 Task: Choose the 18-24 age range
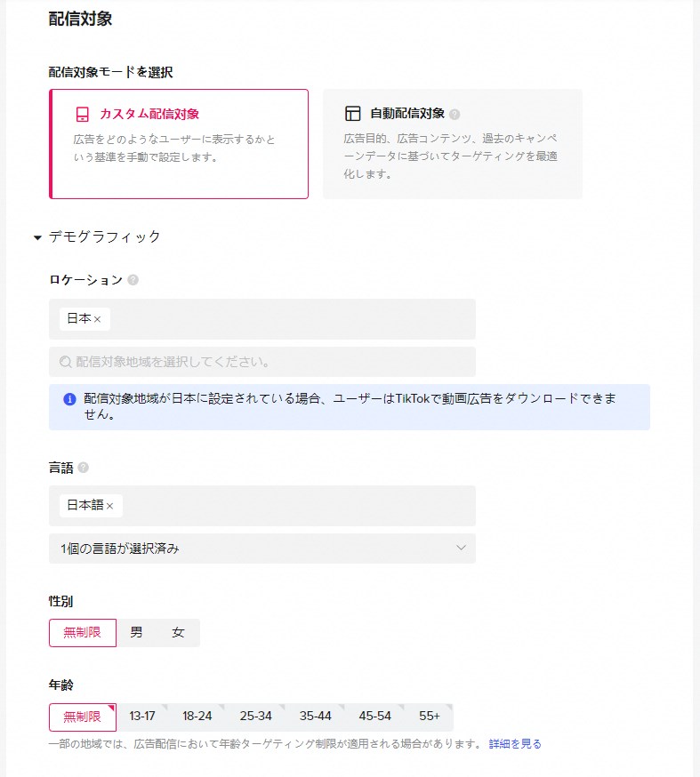pos(197,717)
